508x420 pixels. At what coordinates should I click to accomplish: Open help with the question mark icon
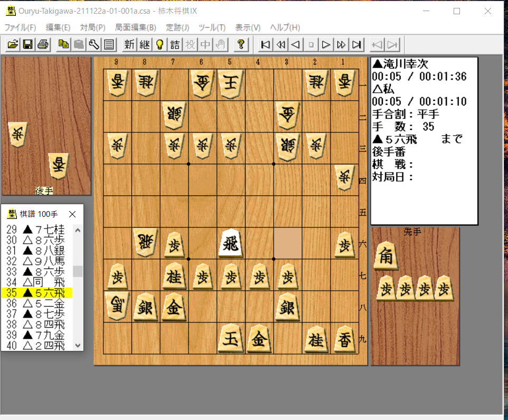(x=241, y=44)
